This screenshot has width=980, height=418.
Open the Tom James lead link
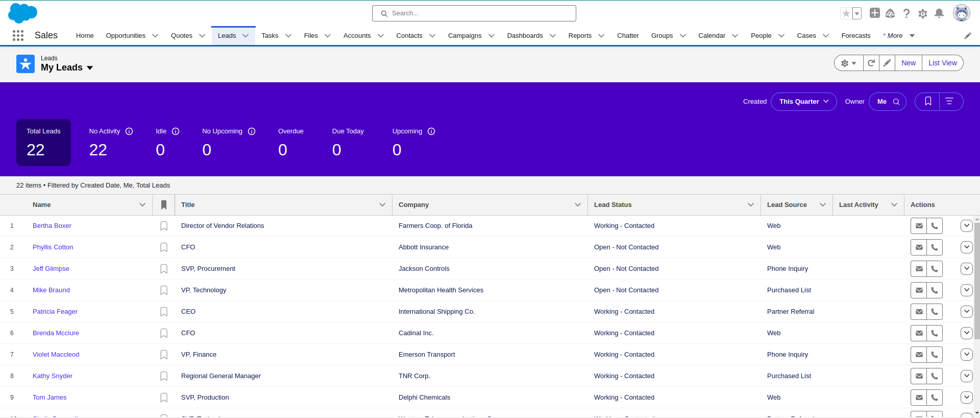(50, 398)
